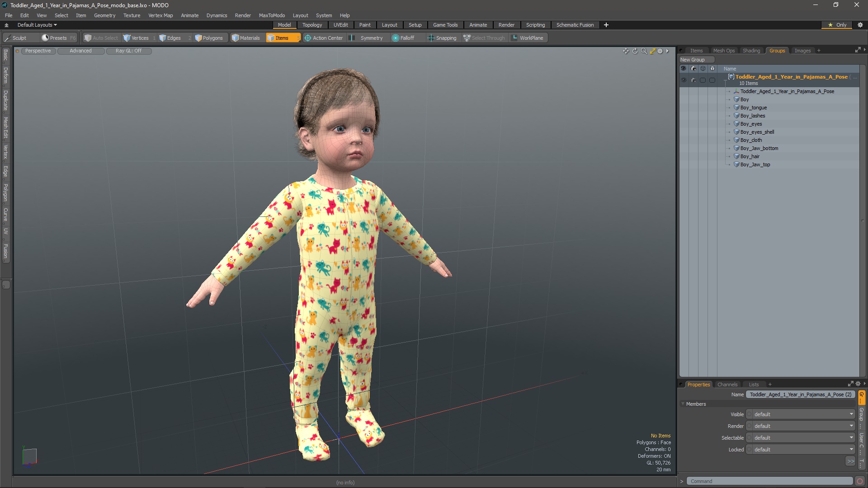Switch to the Channels tab
868x488 pixels.
coord(727,385)
